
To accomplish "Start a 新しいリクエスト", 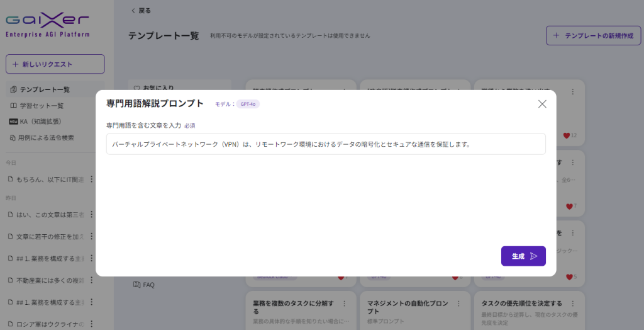I will pyautogui.click(x=55, y=64).
